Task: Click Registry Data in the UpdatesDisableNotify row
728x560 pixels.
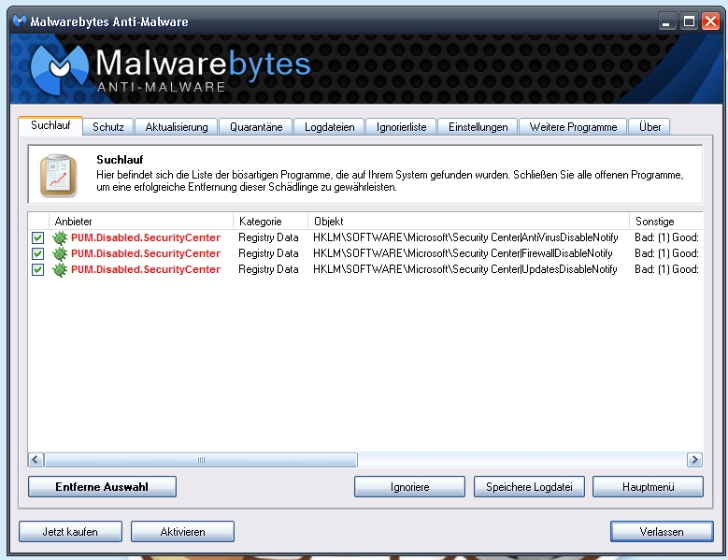Action: [x=268, y=269]
